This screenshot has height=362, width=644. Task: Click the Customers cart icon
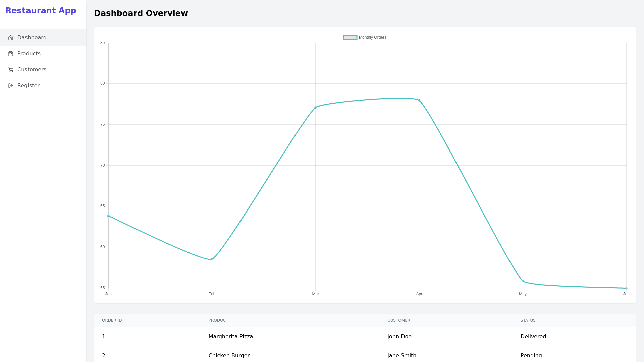pyautogui.click(x=11, y=70)
